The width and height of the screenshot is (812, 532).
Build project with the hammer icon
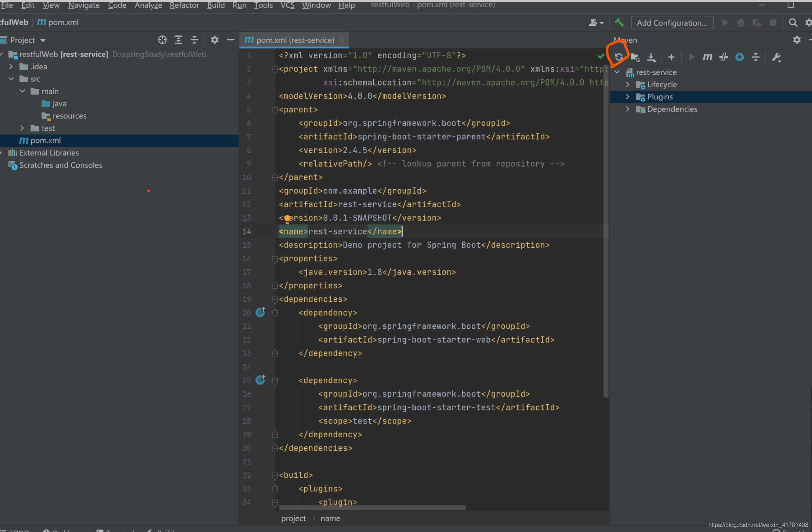[x=619, y=22]
